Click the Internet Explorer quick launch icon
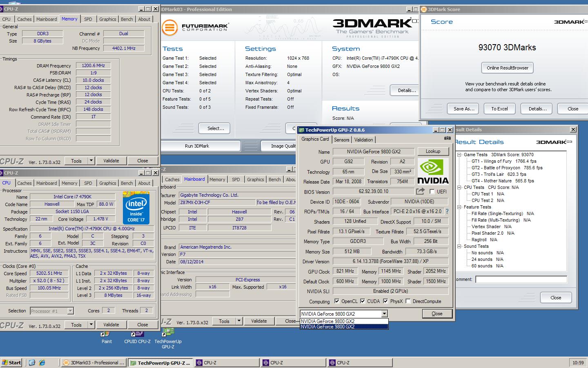The height and width of the screenshot is (368, 588). (x=42, y=362)
